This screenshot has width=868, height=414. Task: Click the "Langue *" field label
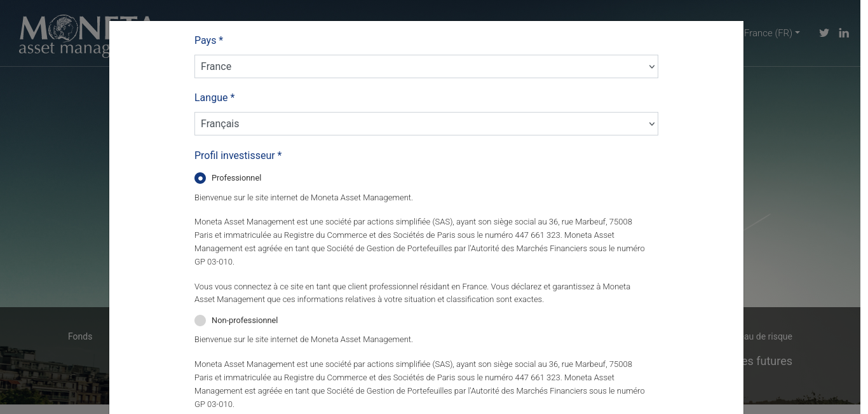215,97
